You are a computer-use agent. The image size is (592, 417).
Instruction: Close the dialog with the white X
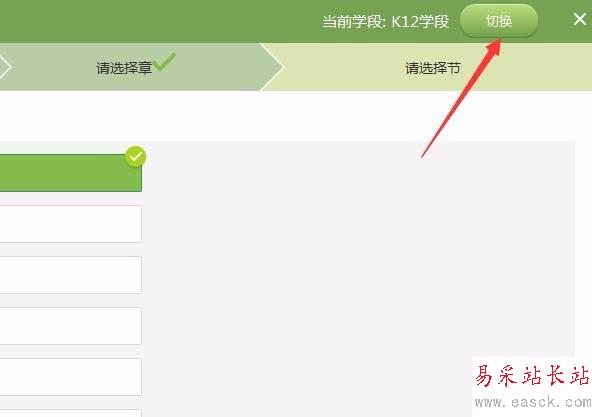coord(580,19)
